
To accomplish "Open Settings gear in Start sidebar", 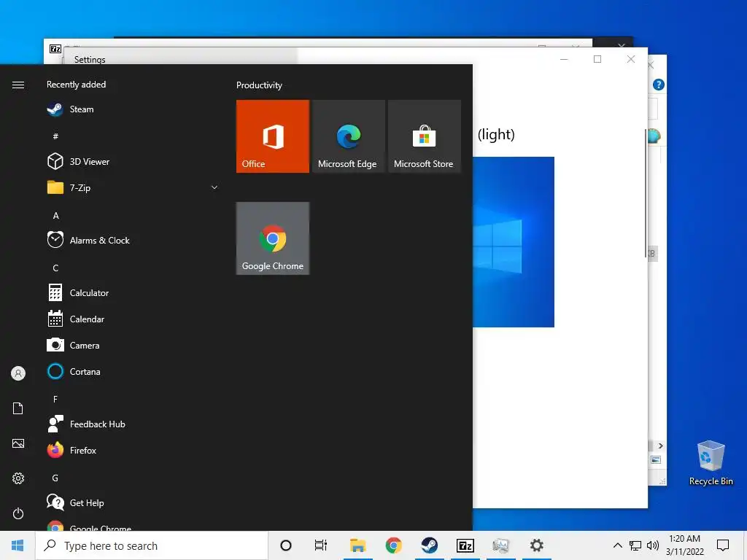I will pos(18,478).
